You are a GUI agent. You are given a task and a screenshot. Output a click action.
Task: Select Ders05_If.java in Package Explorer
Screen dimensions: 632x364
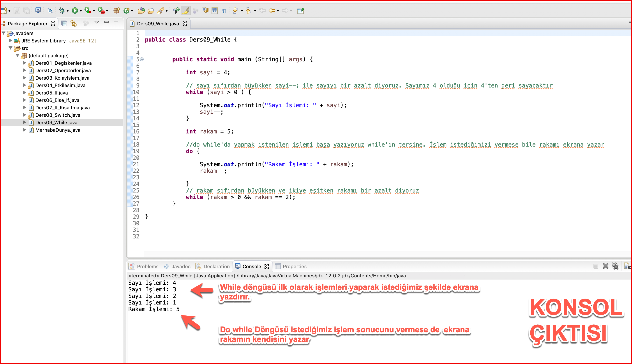click(x=51, y=93)
